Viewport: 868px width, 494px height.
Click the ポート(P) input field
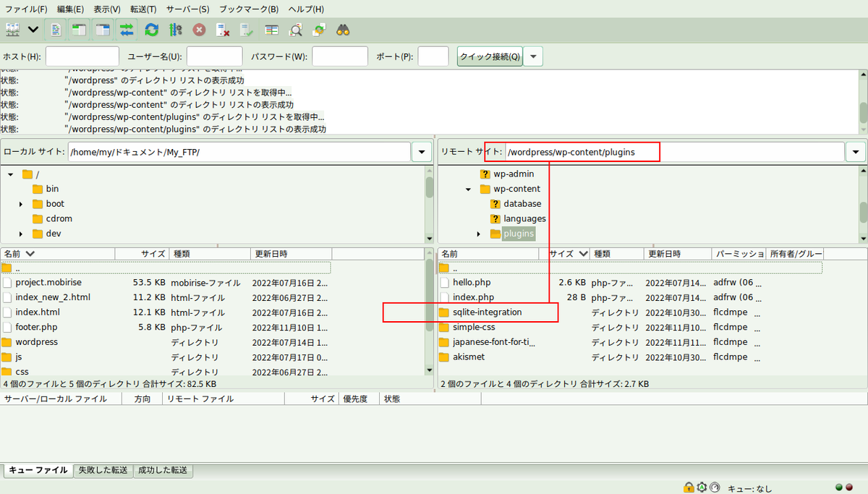(x=433, y=56)
